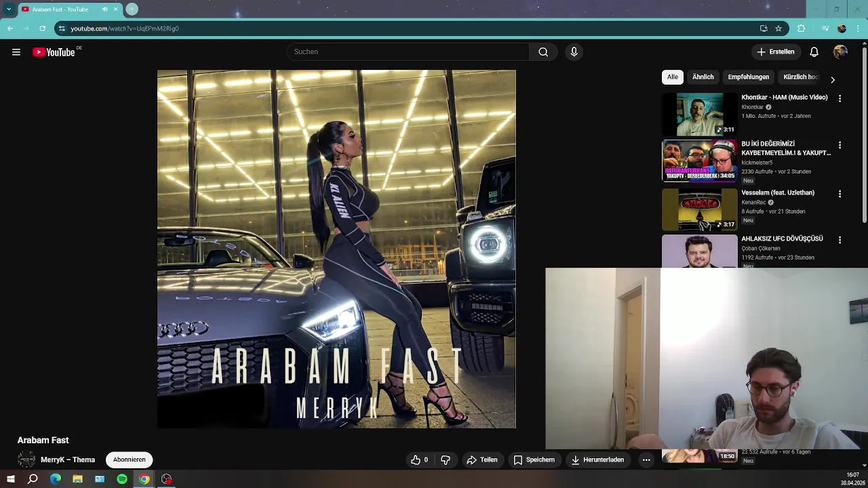The width and height of the screenshot is (868, 488).
Task: Go to the YouTube home logo
Action: point(54,52)
